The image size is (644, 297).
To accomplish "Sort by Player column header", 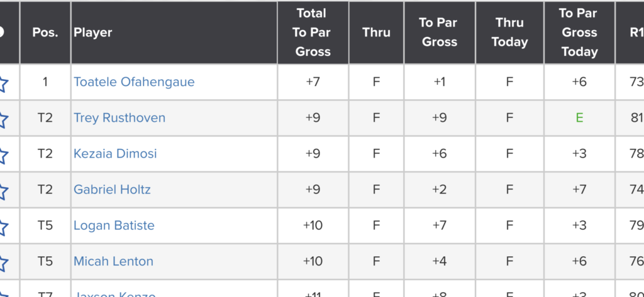I will pos(93,33).
